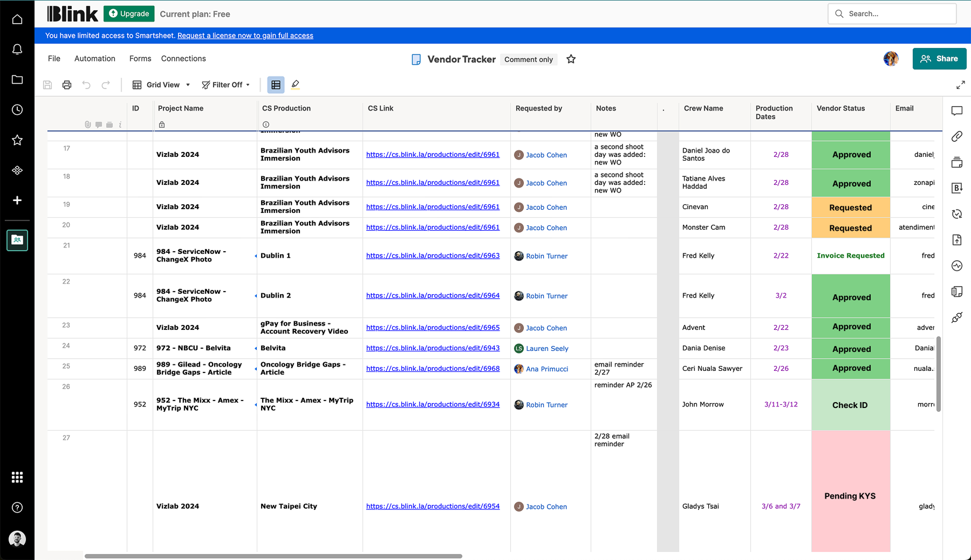Open the account avatar at sidebar bottom

coord(17,539)
